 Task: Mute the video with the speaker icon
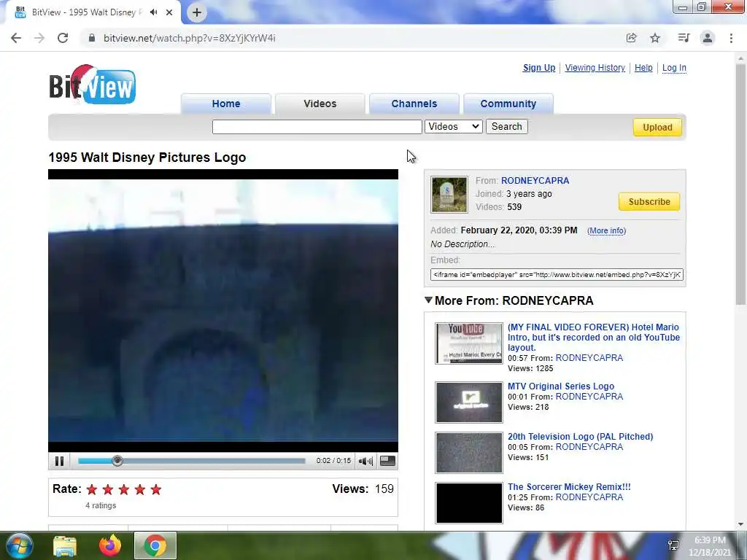[365, 461]
